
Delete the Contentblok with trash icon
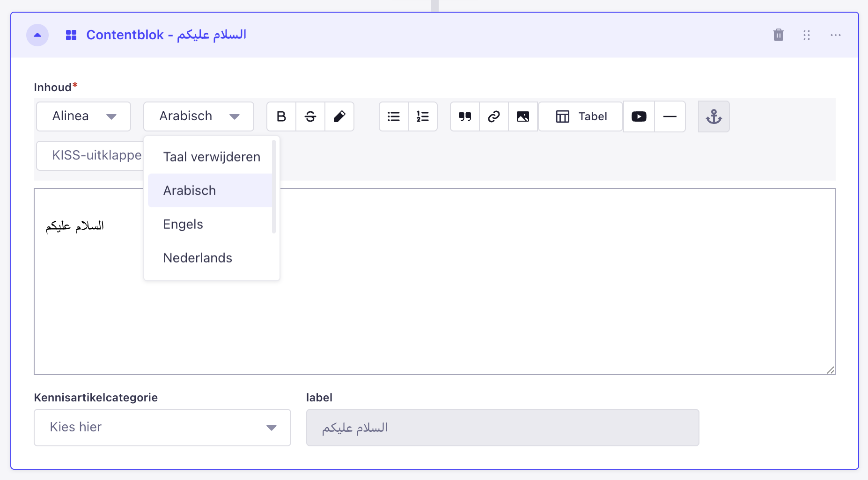[779, 35]
